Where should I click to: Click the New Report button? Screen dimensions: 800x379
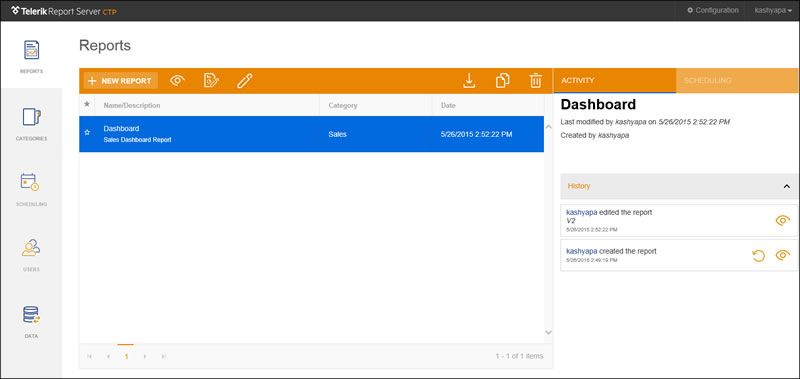(x=120, y=81)
